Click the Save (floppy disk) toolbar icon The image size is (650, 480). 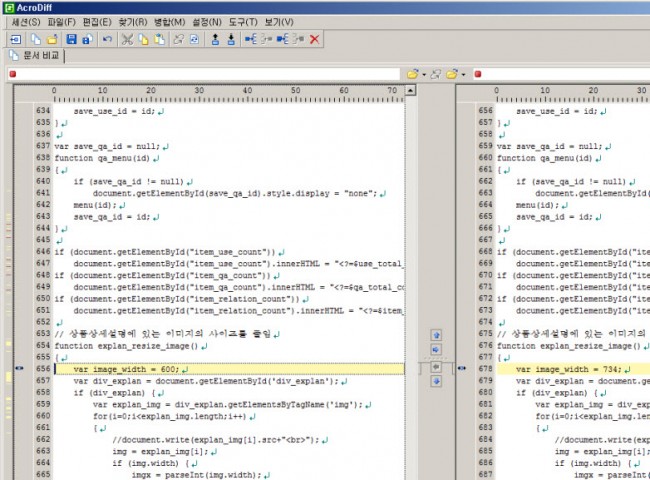(x=70, y=39)
